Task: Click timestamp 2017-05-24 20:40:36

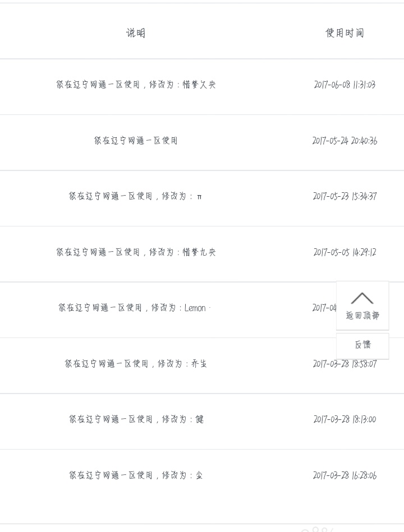Action: pyautogui.click(x=345, y=141)
